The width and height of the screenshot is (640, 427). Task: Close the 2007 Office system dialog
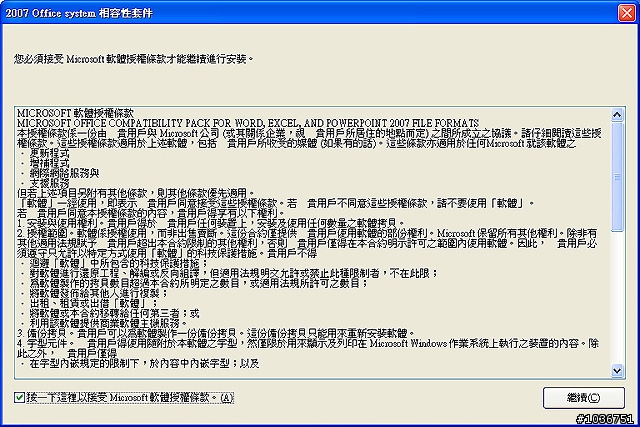pos(627,13)
